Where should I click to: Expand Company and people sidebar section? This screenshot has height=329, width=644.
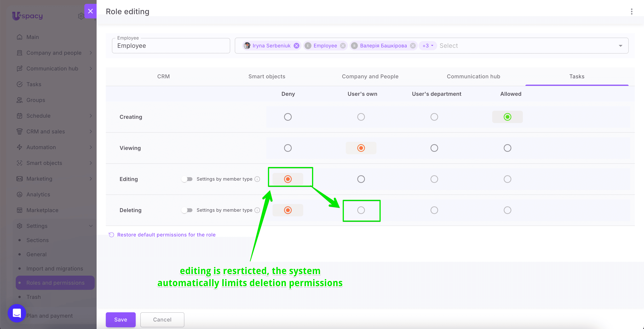click(x=91, y=53)
